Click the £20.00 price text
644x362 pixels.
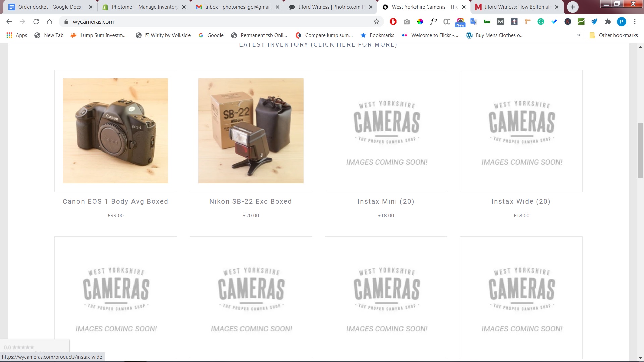pos(251,216)
